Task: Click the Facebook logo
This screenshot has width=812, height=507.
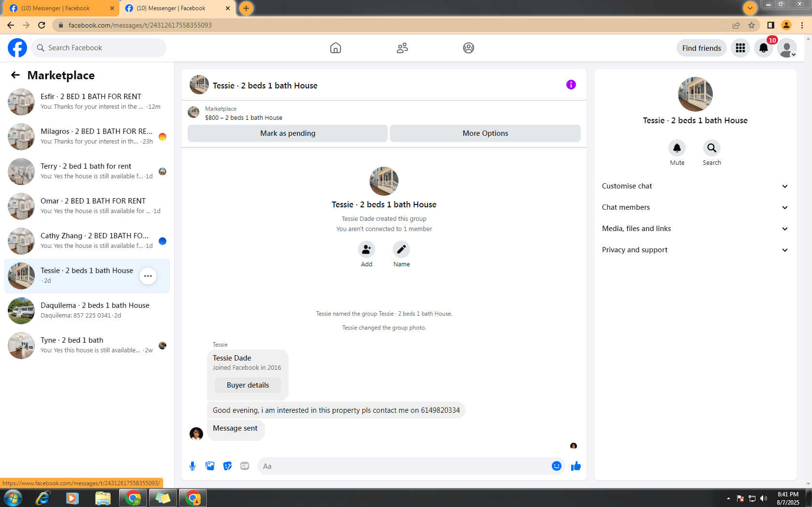Action: [x=17, y=48]
